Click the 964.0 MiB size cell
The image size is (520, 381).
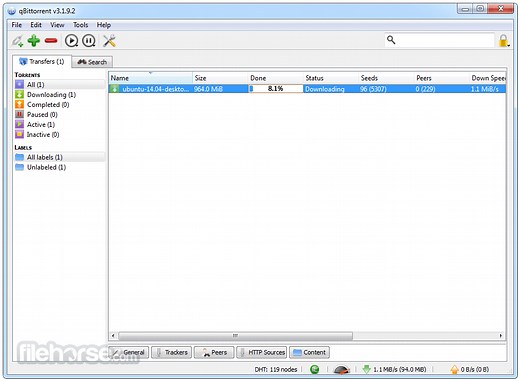(208, 89)
